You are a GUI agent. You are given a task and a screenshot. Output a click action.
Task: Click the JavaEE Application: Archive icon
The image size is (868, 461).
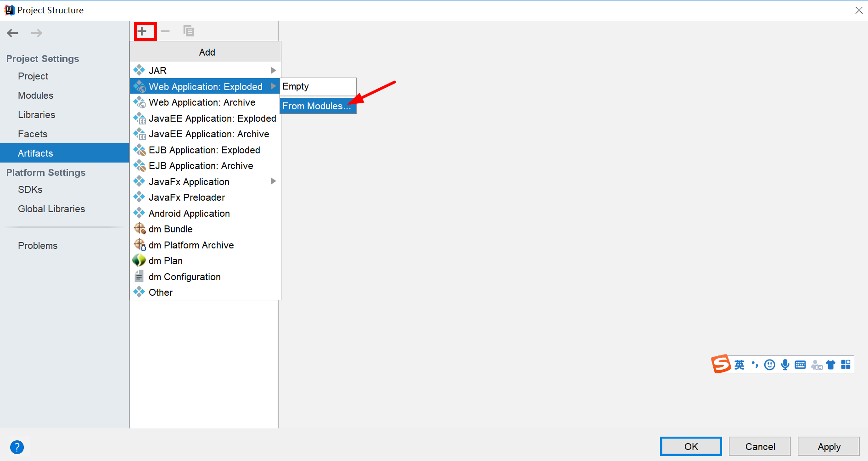click(x=140, y=134)
